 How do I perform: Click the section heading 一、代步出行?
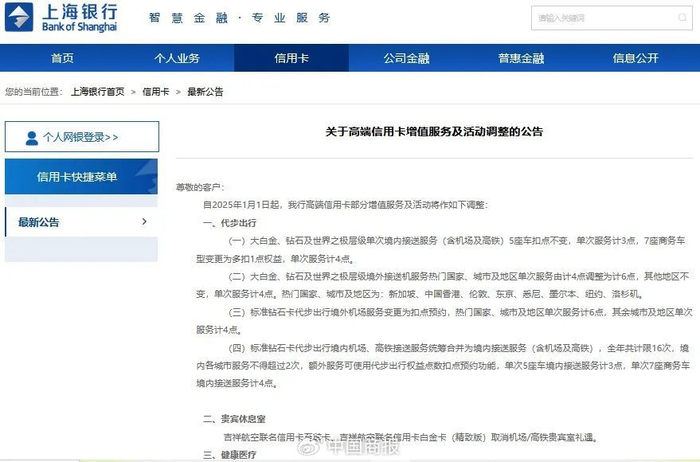[x=229, y=223]
